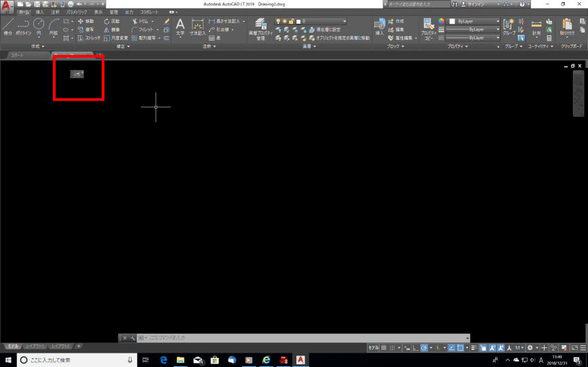Image resolution: width=588 pixels, height=367 pixels.
Task: Click the Trim (トリム) tool
Action: (140, 22)
